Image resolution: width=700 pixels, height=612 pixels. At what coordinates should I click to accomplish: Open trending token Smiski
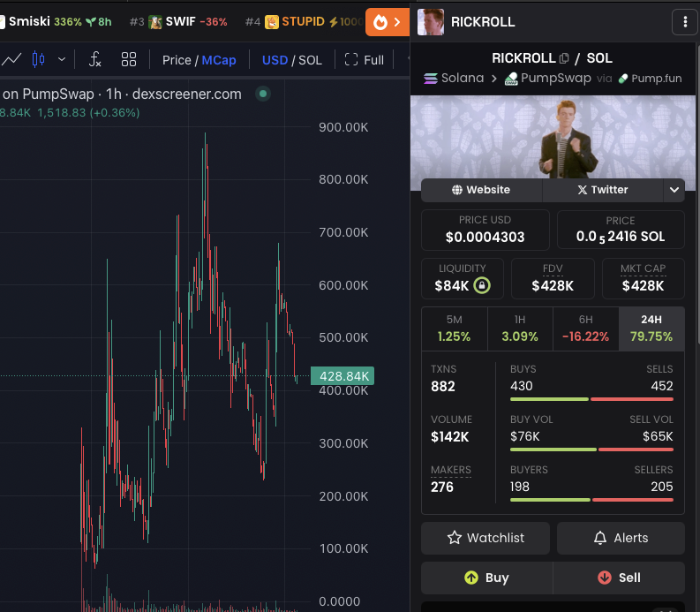pos(56,21)
